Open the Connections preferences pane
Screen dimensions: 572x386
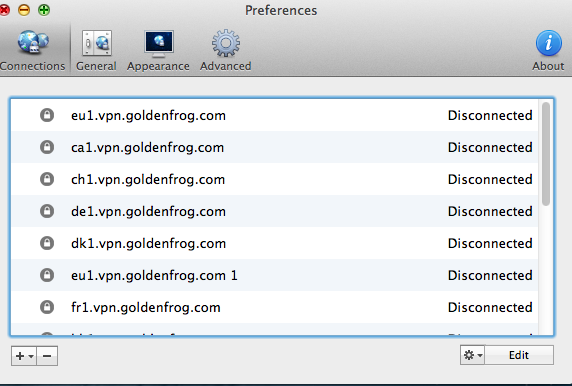tap(32, 50)
